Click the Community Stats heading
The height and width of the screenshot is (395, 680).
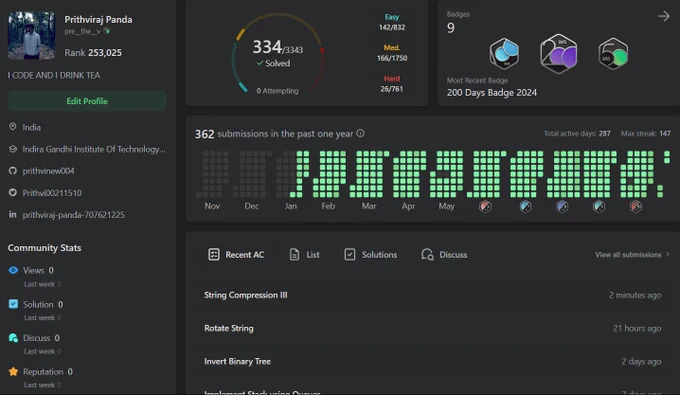pos(44,248)
